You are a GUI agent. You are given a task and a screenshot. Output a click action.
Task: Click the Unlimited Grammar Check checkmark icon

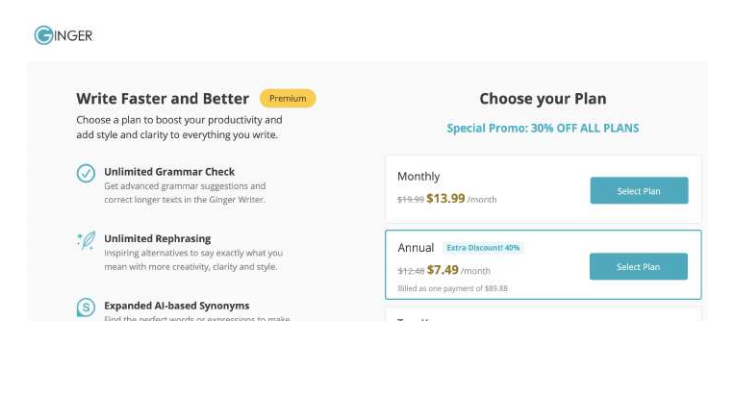[x=86, y=173]
